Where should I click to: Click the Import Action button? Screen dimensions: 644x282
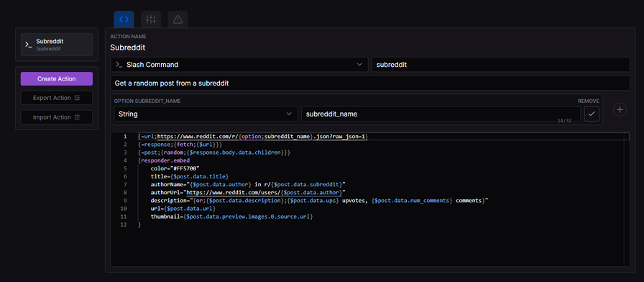(57, 117)
